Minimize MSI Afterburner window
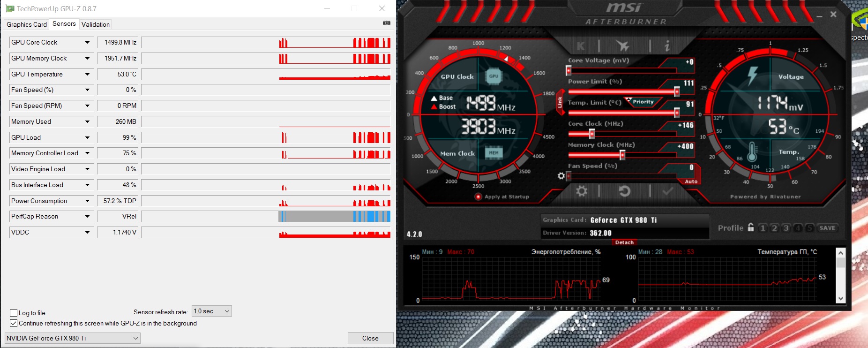 click(x=819, y=16)
